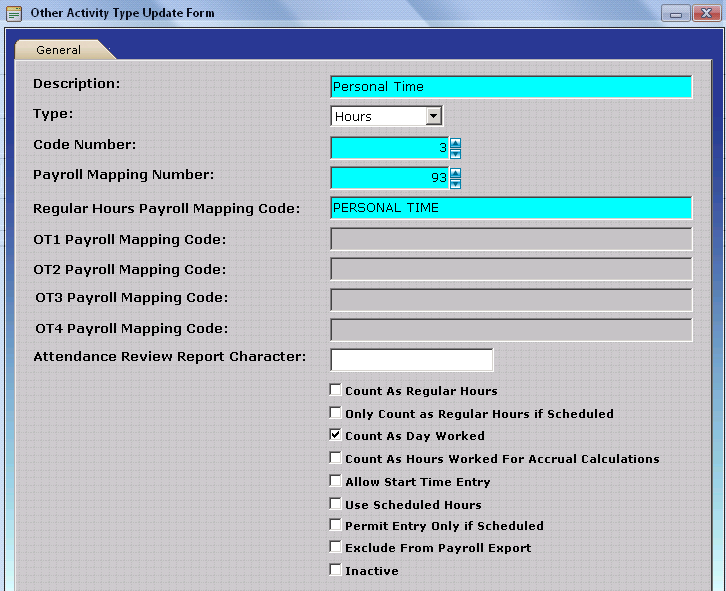726x591 pixels.
Task: Click the OT1 Payroll Mapping Code field
Action: tap(510, 239)
